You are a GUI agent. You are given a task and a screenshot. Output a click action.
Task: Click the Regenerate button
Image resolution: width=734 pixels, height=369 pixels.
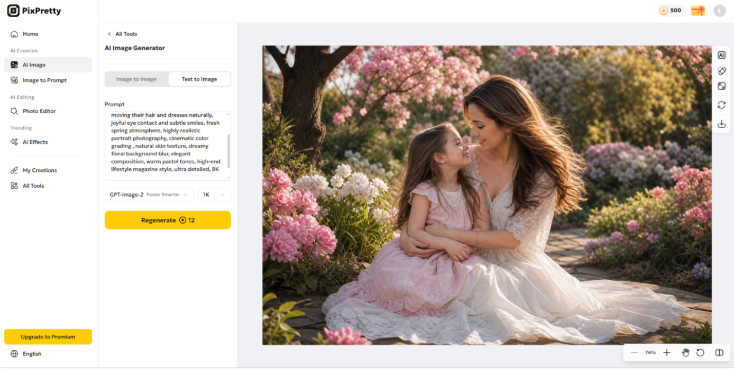pyautogui.click(x=168, y=220)
